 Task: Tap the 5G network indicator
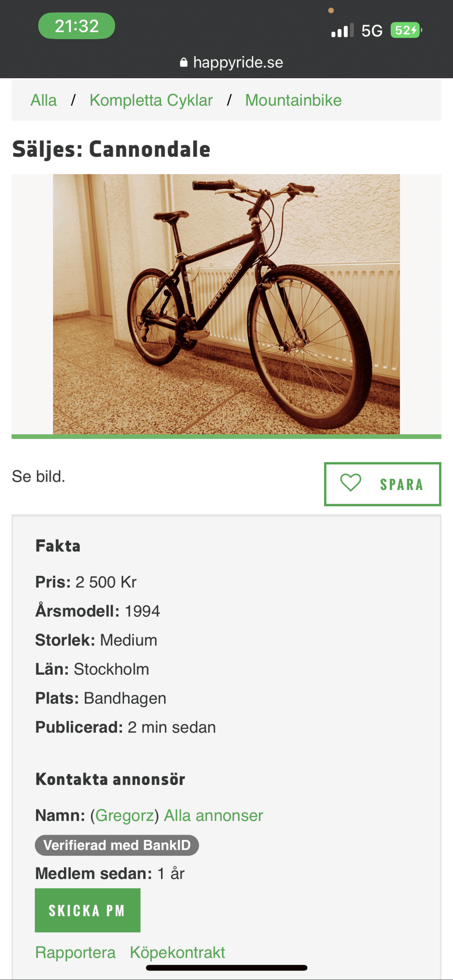[x=371, y=31]
